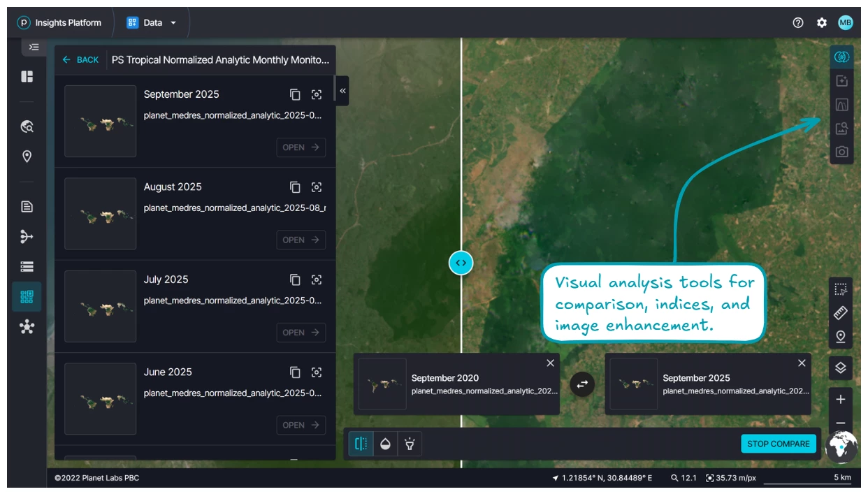Remove the September 2020 compare layer
The height and width of the screenshot is (494, 868).
[x=551, y=363]
